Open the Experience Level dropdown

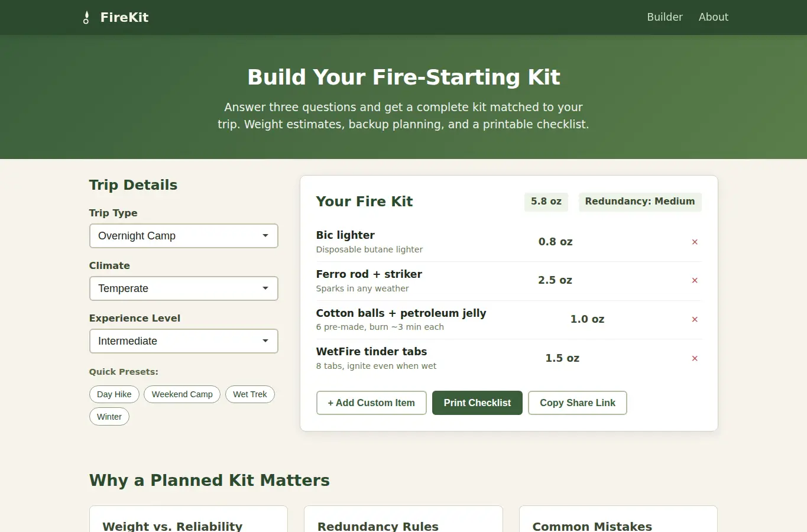[x=184, y=341]
